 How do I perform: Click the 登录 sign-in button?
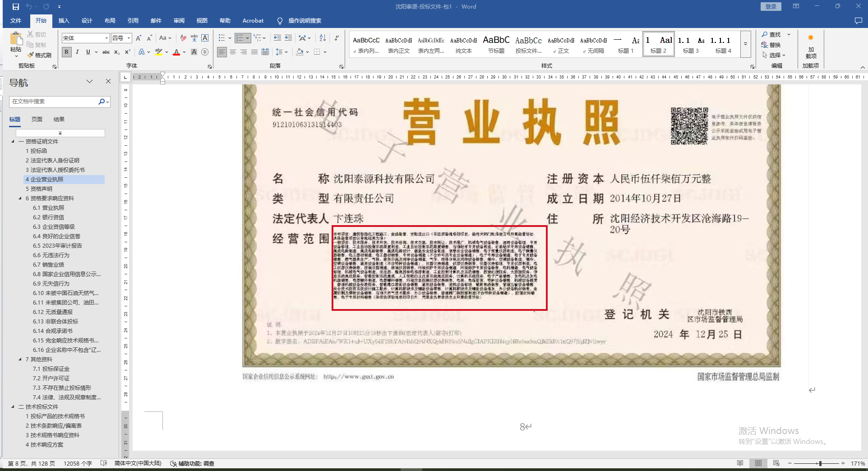(771, 6)
